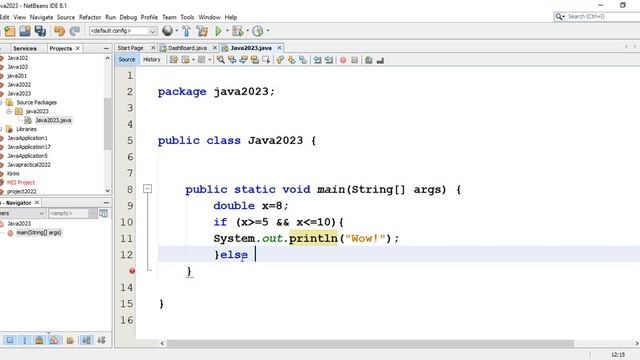Click the editor horizontal scrollbar
The height and width of the screenshot is (360, 640).
pos(370,343)
